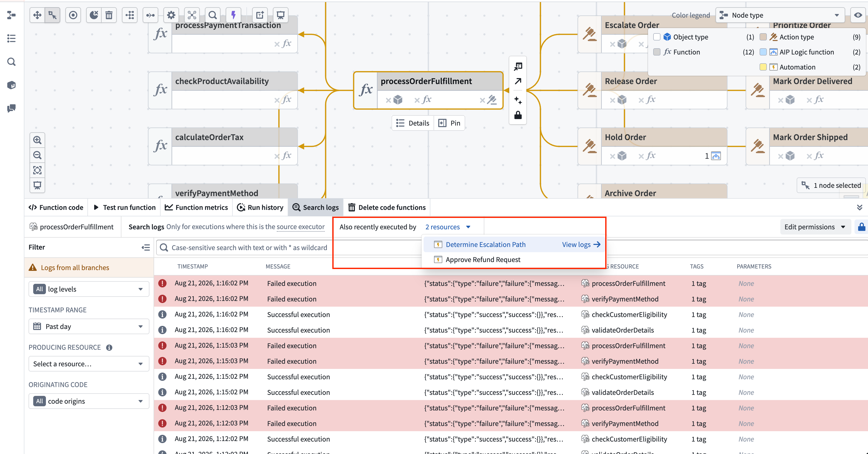Open the list view in left sidebar

tap(11, 38)
